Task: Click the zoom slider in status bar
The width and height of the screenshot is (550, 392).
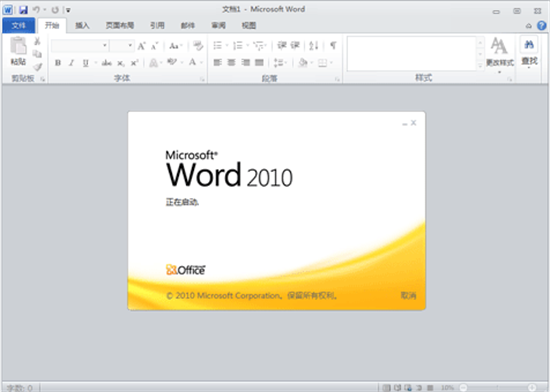Action: (x=497, y=387)
